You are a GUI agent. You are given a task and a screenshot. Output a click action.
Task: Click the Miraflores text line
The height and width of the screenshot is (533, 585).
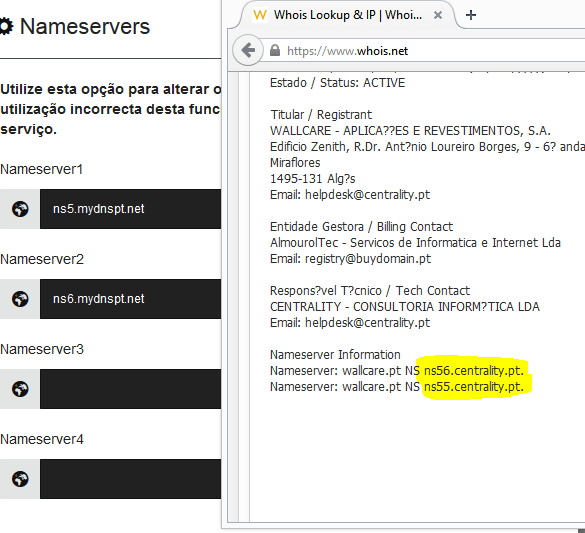295,163
